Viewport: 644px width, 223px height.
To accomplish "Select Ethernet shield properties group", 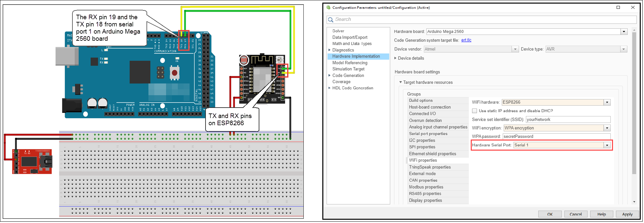I will coord(437,154).
